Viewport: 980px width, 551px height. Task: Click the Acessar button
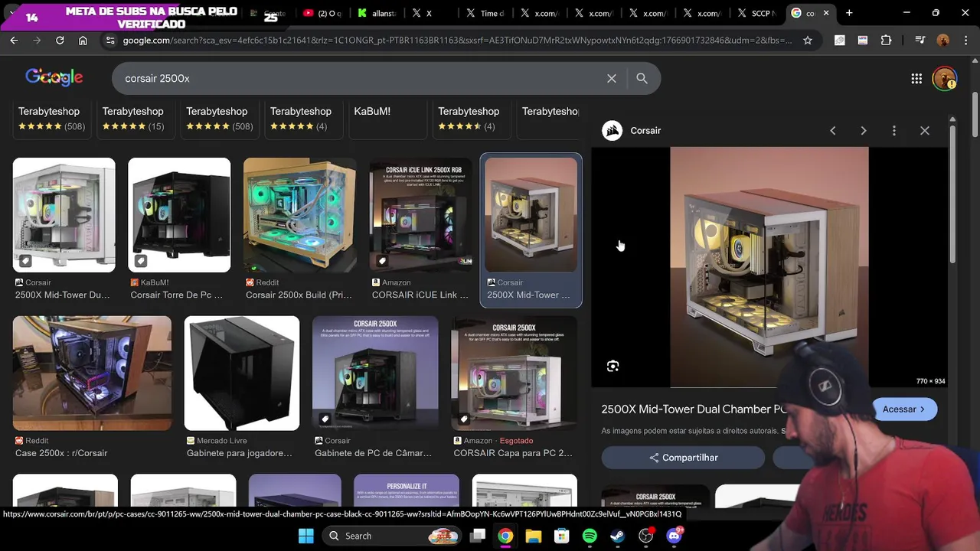904,409
